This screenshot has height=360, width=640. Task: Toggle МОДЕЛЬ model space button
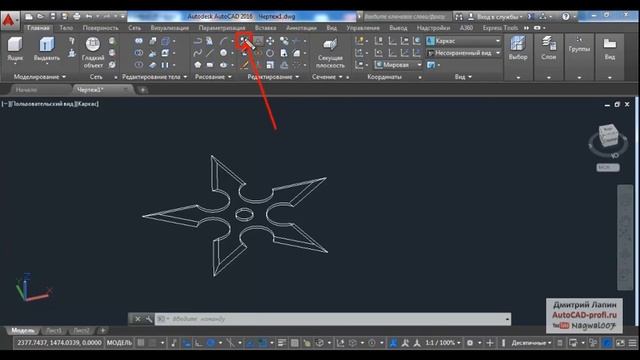click(119, 343)
